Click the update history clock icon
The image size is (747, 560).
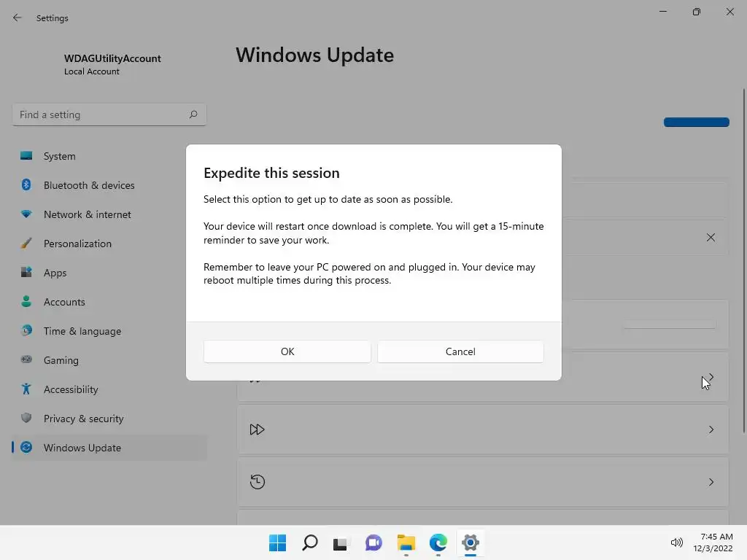[x=258, y=482]
